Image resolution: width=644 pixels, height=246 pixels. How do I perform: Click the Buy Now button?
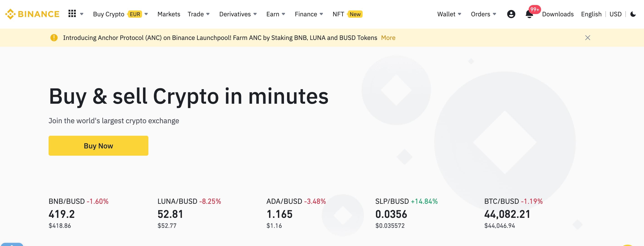(98, 146)
